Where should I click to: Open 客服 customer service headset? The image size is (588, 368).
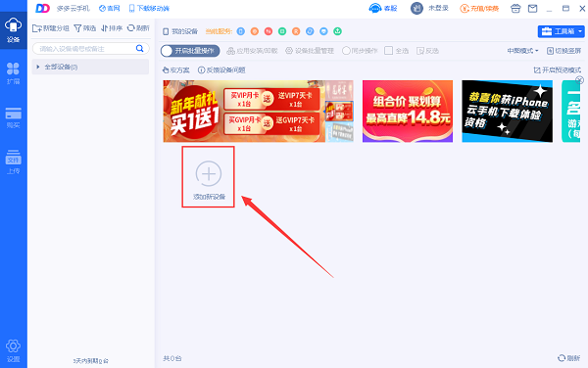tap(383, 8)
